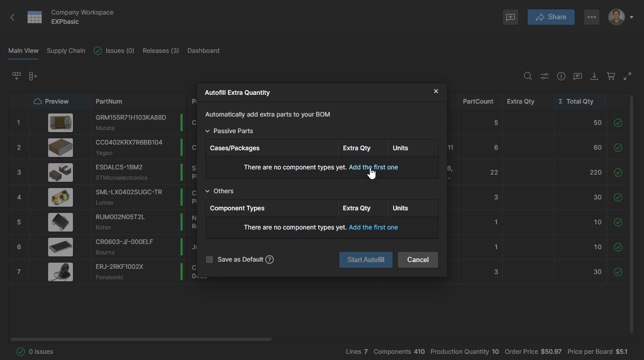The image size is (644, 360).
Task: Click the add row icon
Action: 17,76
